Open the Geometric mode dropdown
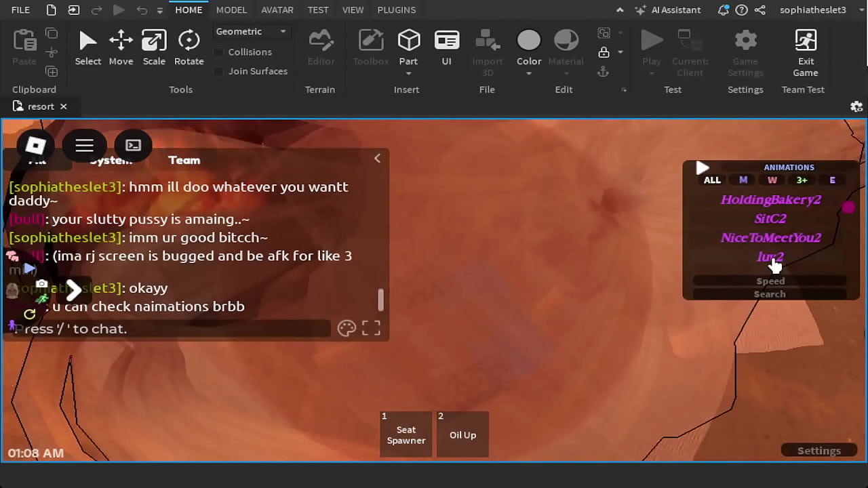The height and width of the screenshot is (488, 868). [251, 32]
